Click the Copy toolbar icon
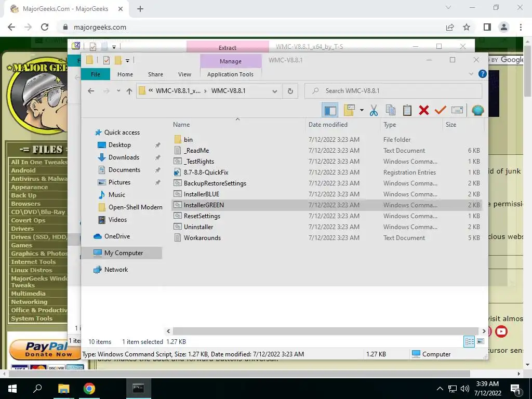 click(391, 110)
